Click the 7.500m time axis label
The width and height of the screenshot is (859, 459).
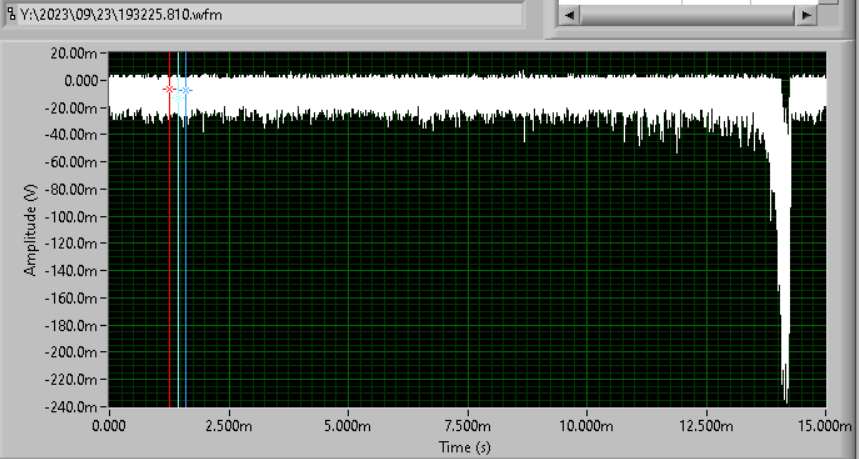click(x=468, y=426)
